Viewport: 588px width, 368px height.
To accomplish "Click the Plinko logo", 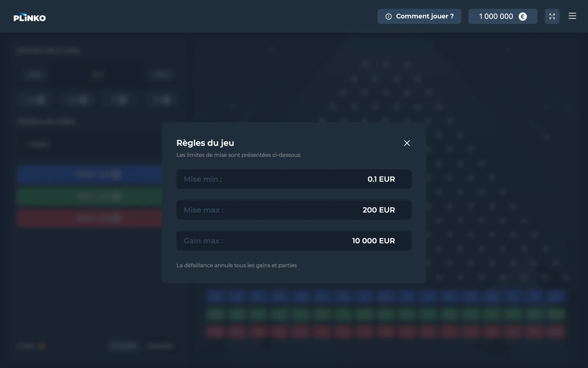I will point(29,17).
